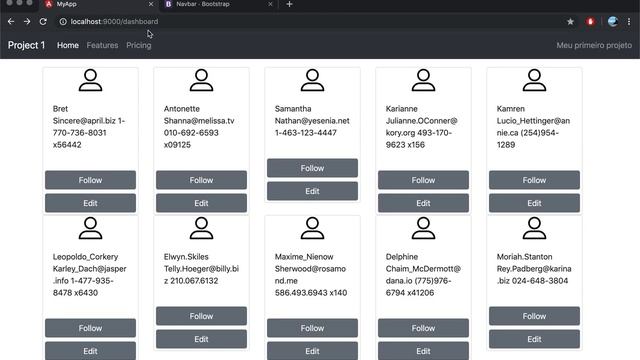
Task: Select the name text Delphine
Action: 402,257
